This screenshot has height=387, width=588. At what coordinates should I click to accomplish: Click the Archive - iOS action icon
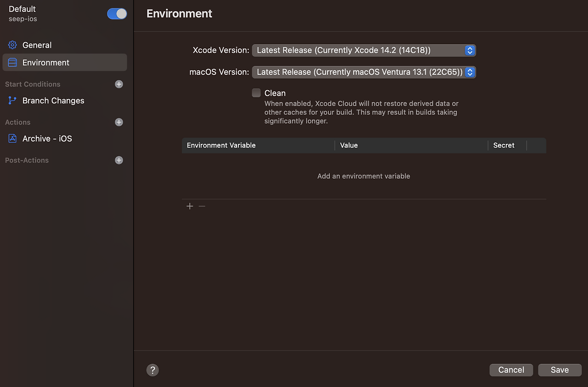click(12, 138)
